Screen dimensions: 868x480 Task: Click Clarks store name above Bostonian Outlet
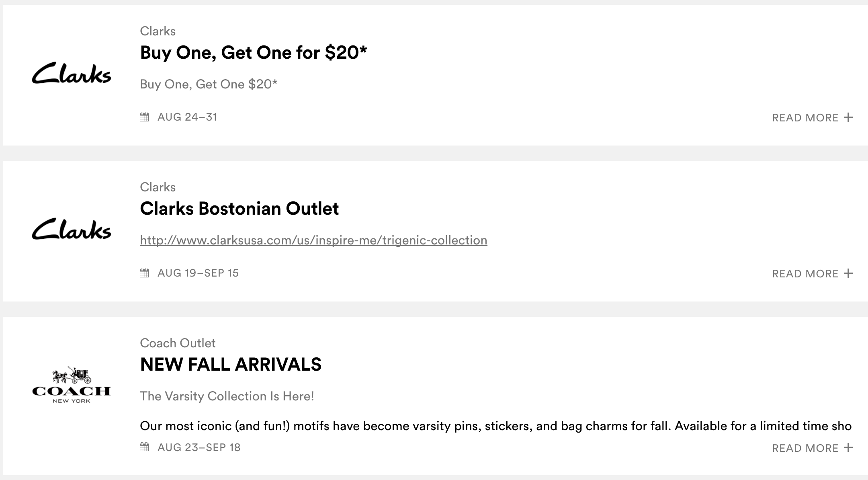click(158, 187)
